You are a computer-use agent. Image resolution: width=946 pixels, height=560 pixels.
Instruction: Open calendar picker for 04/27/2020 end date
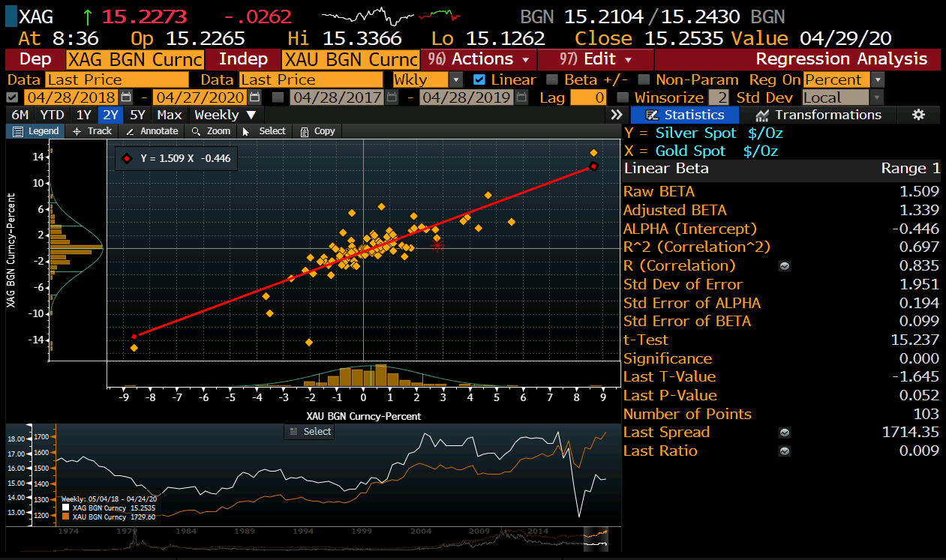[255, 97]
